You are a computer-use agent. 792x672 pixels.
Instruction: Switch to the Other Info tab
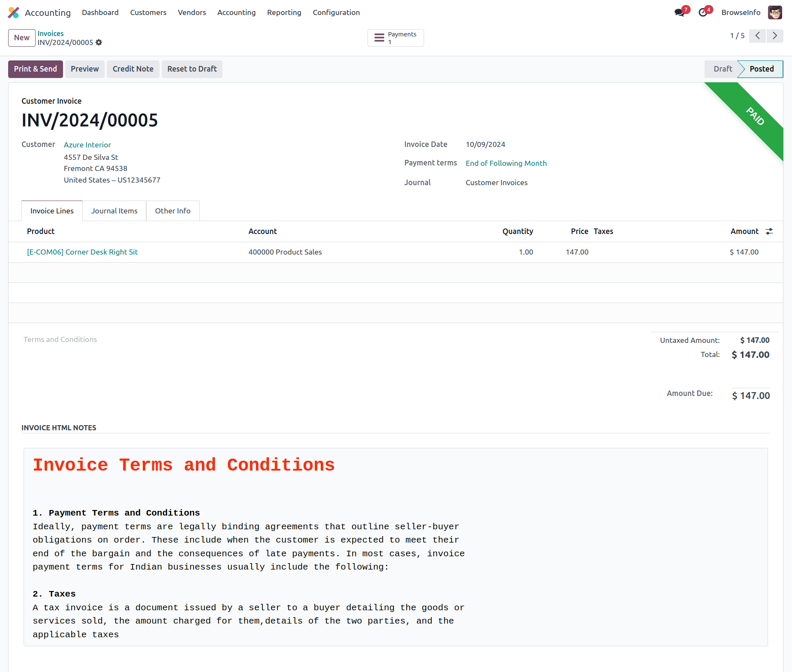(172, 211)
